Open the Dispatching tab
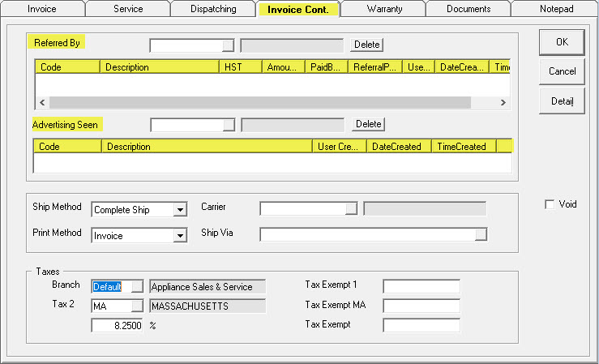Screen dimensions: 599x364 pyautogui.click(x=212, y=9)
